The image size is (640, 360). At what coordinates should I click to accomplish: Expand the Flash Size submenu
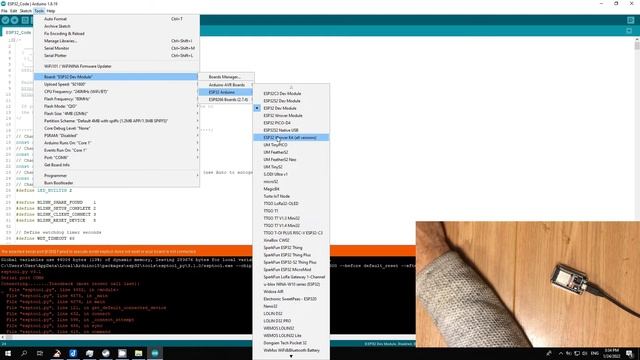[116, 113]
